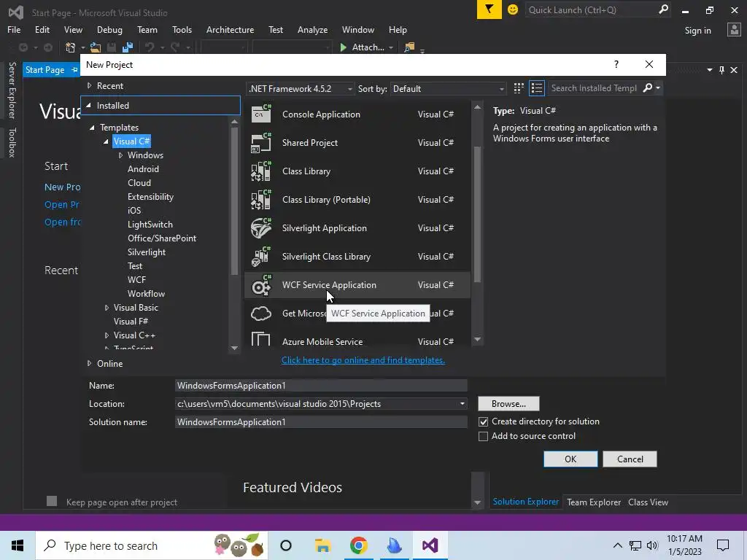The width and height of the screenshot is (747, 560).
Task: Select the Console Application template icon
Action: (261, 114)
